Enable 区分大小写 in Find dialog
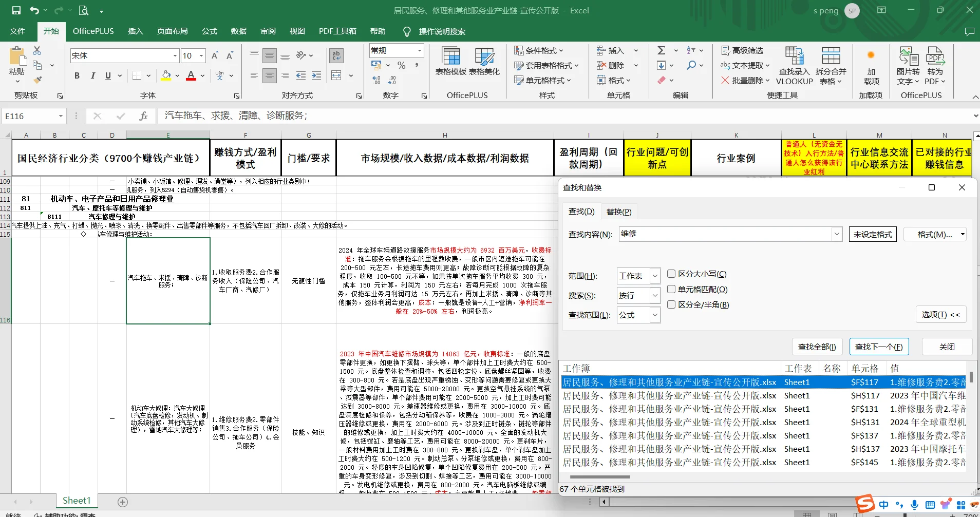 pos(671,274)
